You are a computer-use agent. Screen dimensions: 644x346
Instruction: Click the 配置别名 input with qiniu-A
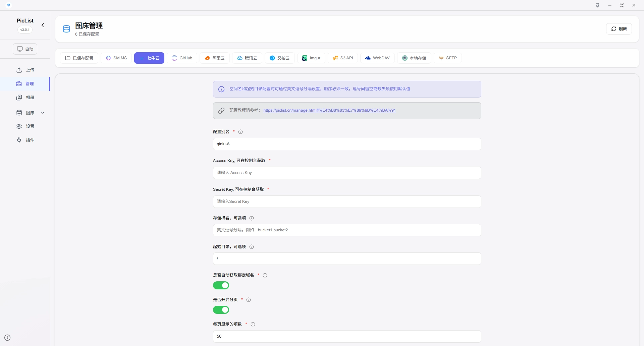tap(347, 144)
